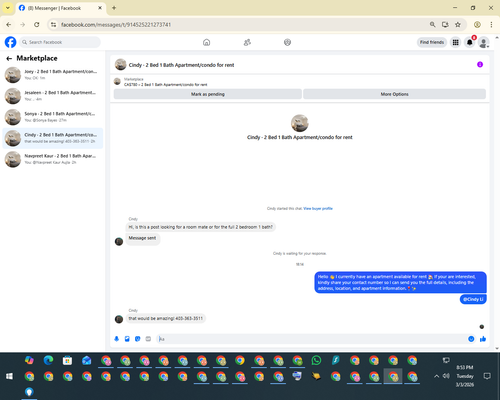View site information icon
Viewport: 500px width, 400px height.
(x=53, y=25)
